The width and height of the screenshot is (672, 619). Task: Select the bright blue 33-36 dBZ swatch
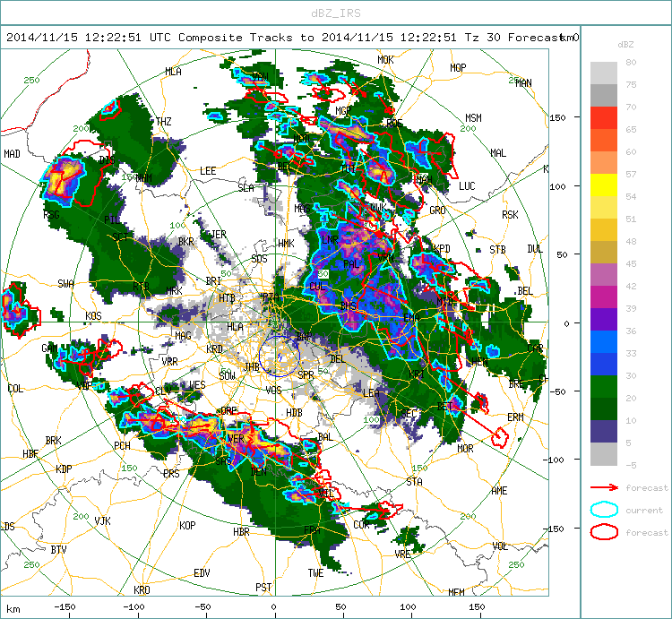(604, 342)
